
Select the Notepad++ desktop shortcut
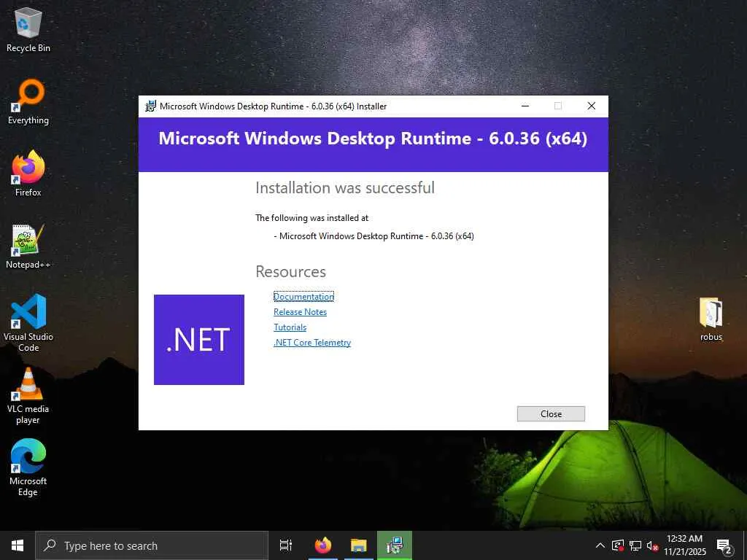tap(28, 246)
